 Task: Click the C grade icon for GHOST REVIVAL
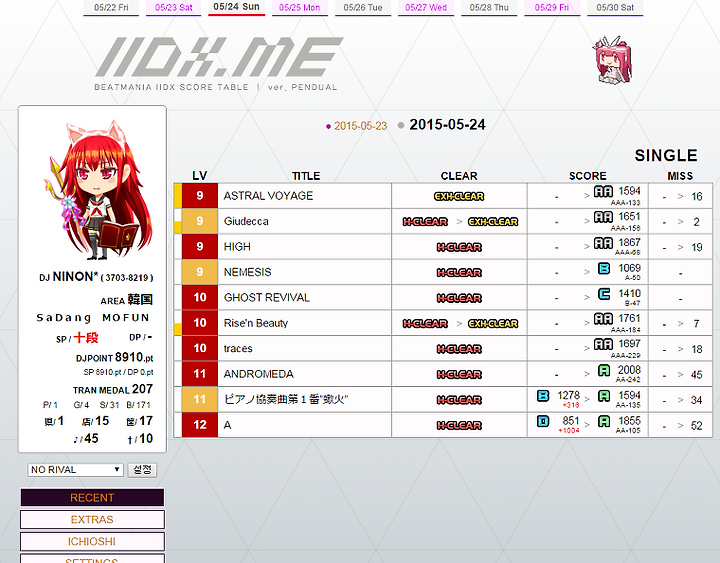click(x=604, y=293)
